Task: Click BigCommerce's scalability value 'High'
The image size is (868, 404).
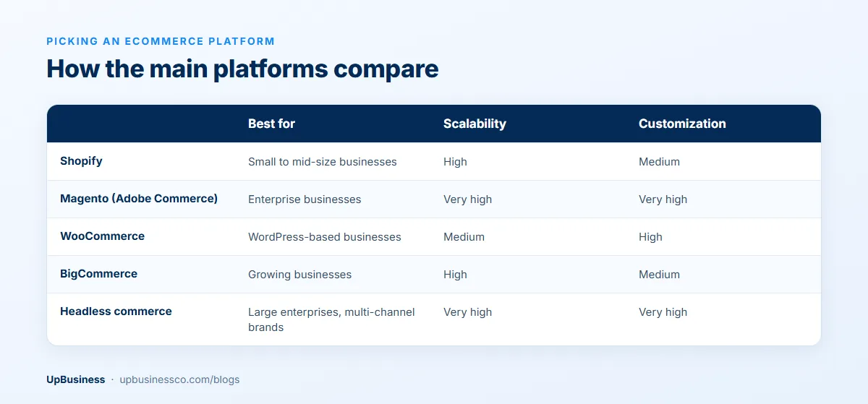Action: pos(455,275)
